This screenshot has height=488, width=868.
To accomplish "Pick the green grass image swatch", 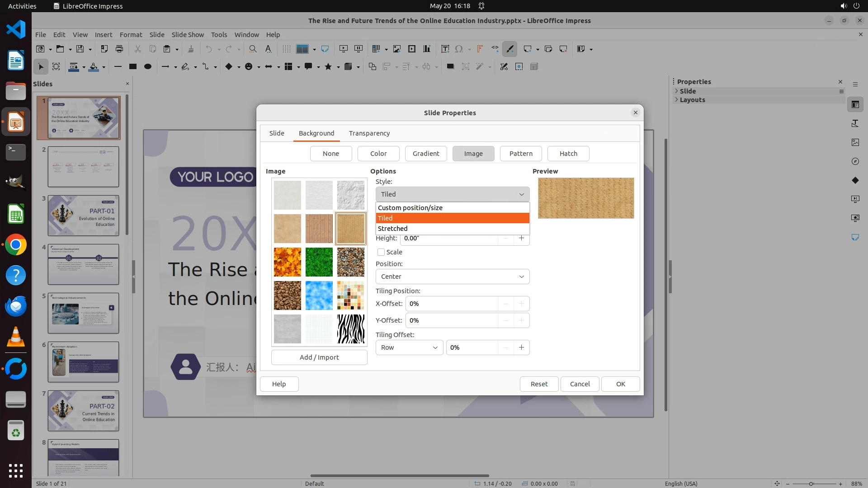I will pyautogui.click(x=319, y=262).
